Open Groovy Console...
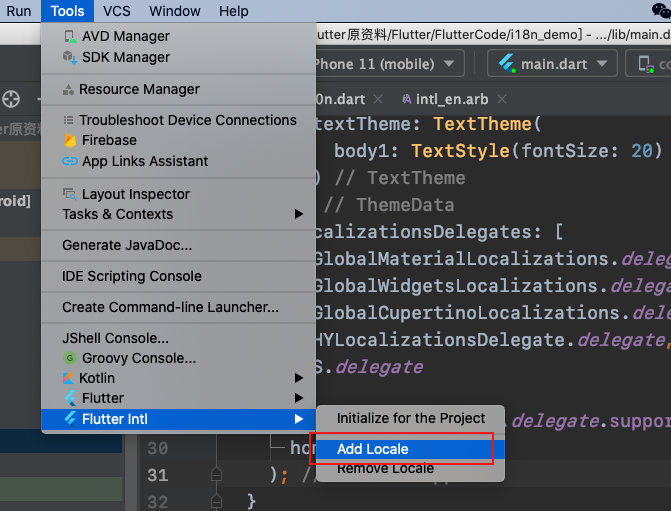This screenshot has width=671, height=511. coord(178,358)
